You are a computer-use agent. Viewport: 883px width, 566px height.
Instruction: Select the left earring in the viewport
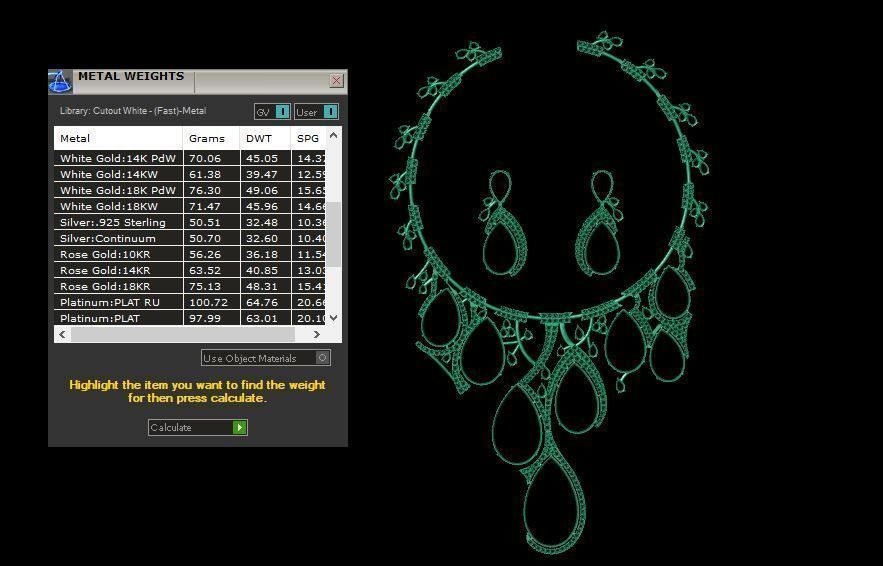tap(503, 224)
